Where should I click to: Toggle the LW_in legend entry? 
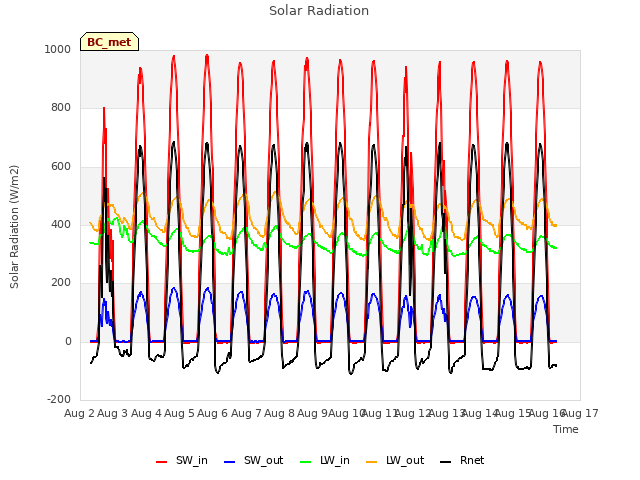pyautogui.click(x=325, y=460)
